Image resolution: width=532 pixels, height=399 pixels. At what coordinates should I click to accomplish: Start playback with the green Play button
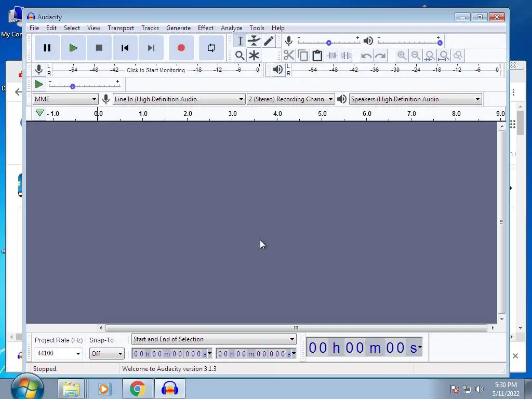click(x=73, y=48)
